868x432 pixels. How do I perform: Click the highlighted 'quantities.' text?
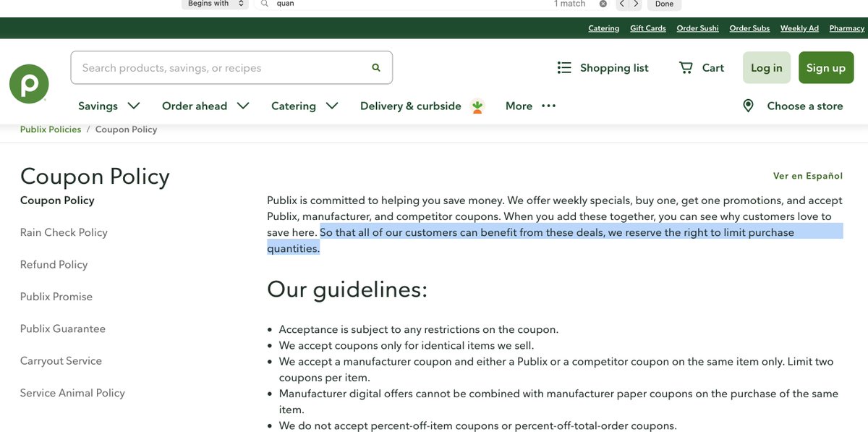pos(293,248)
